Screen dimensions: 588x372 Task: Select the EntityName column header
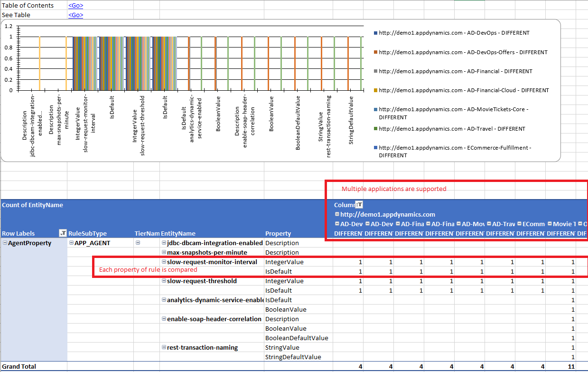pyautogui.click(x=178, y=233)
